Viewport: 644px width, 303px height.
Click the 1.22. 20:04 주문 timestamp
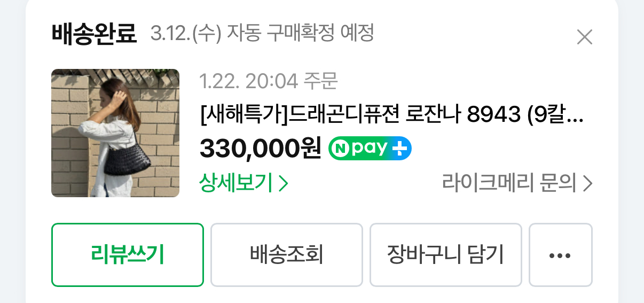269,81
